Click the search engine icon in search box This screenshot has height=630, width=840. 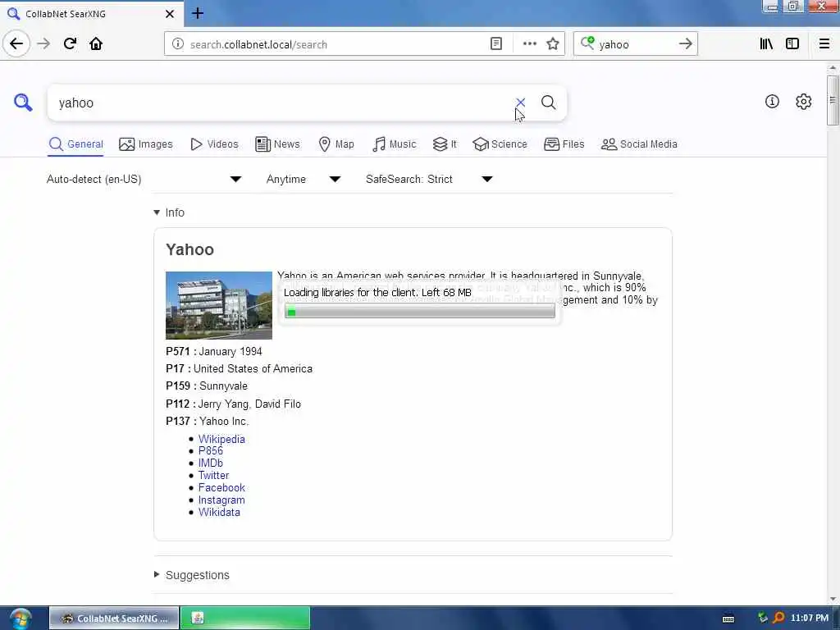click(x=587, y=43)
